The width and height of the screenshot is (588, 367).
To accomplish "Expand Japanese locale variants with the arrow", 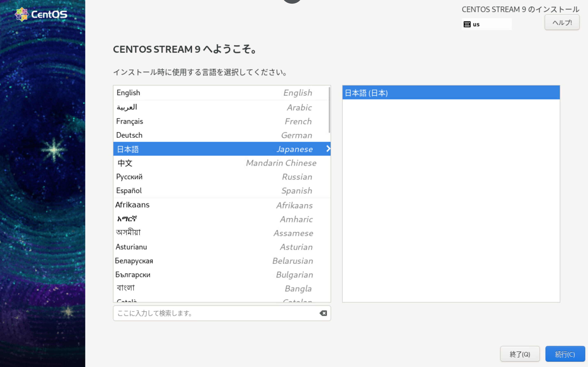I will tap(328, 149).
